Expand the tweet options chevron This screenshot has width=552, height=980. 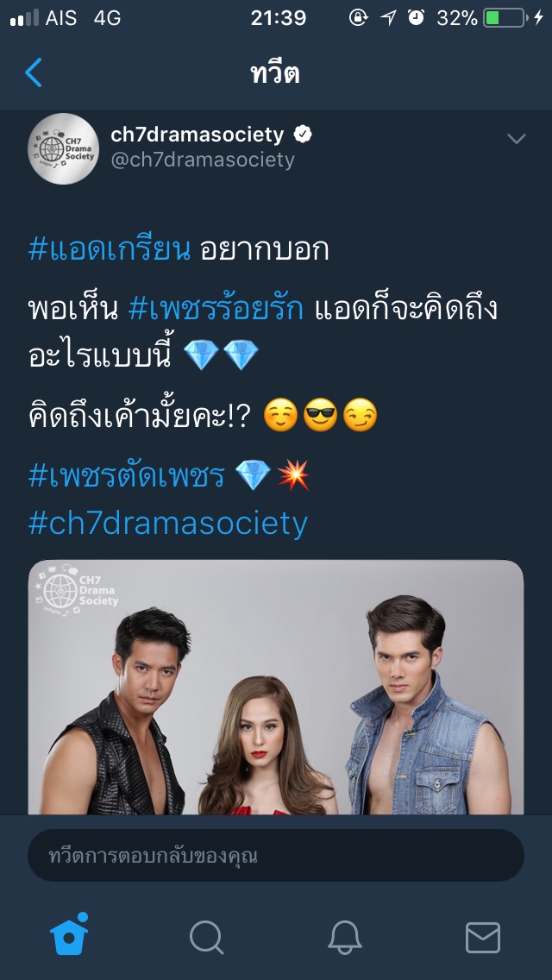coord(517,139)
